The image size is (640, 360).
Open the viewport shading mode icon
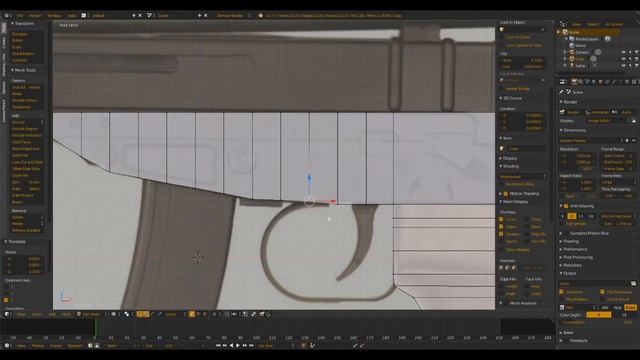(x=114, y=314)
